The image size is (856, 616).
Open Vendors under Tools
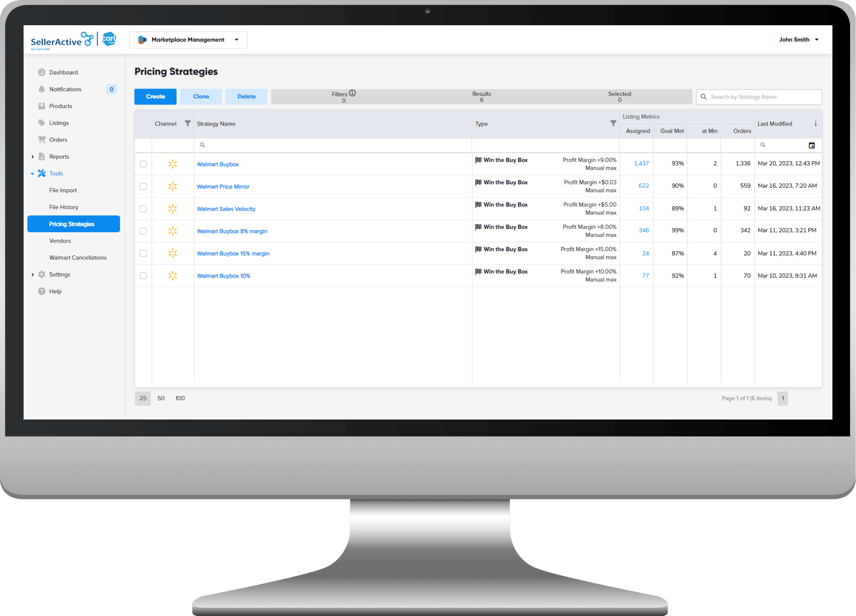(x=60, y=241)
